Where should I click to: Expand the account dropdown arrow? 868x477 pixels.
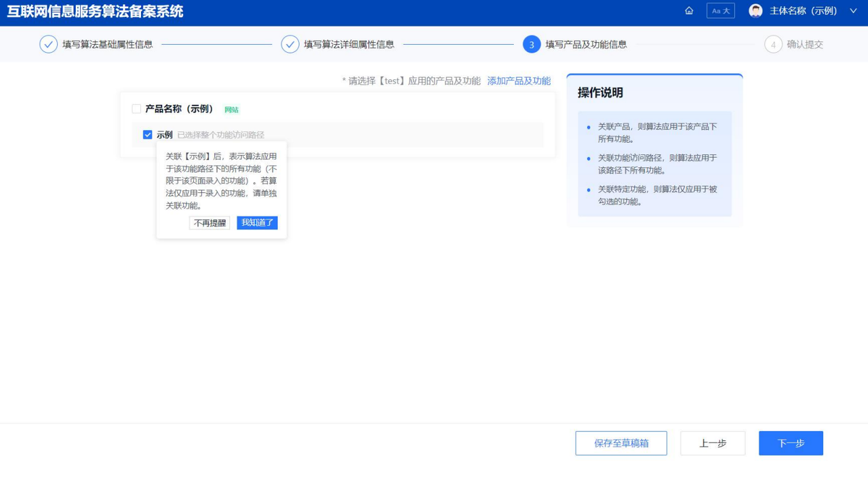(x=853, y=11)
